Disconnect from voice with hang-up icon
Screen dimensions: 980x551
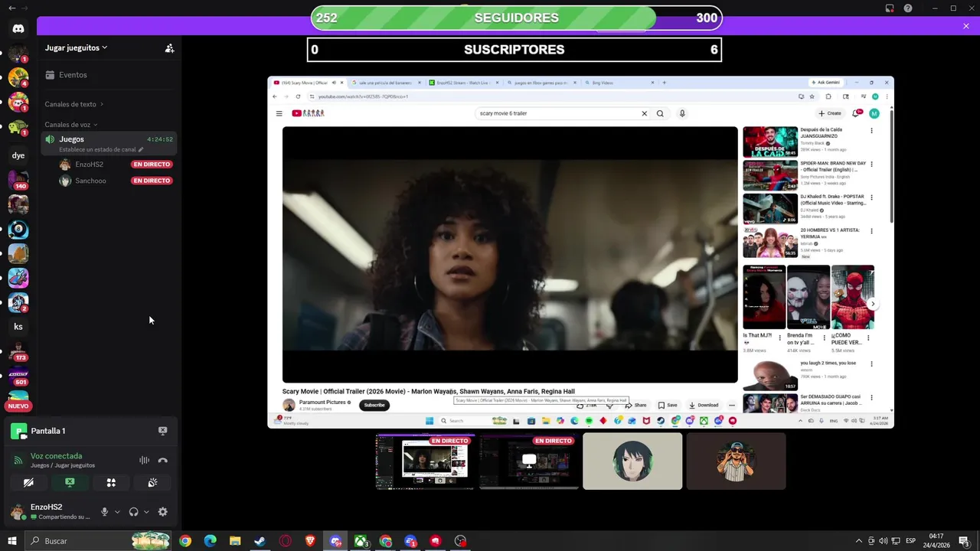coord(162,460)
